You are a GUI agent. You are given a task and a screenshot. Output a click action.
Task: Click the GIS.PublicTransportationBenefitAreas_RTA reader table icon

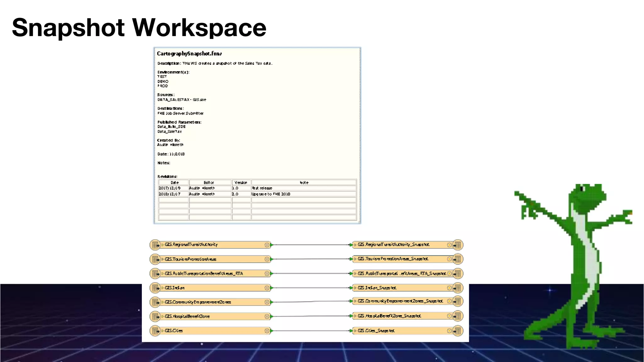pos(155,274)
